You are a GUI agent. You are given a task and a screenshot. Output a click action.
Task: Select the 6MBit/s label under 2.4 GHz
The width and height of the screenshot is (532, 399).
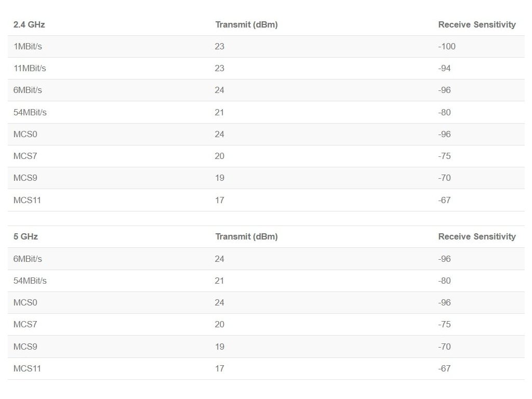28,90
